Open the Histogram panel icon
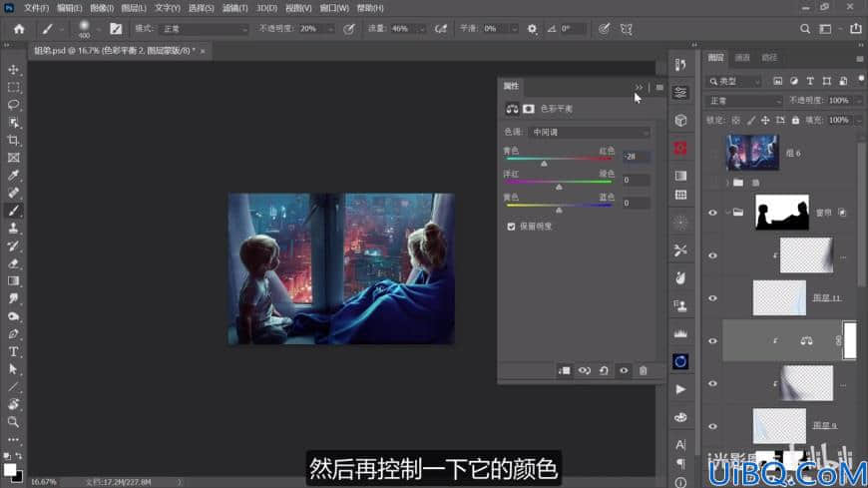 [680, 333]
